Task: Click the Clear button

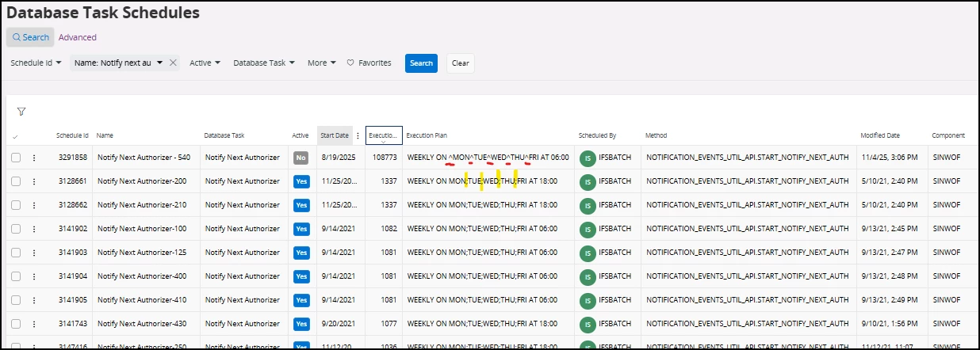Action: pyautogui.click(x=461, y=63)
